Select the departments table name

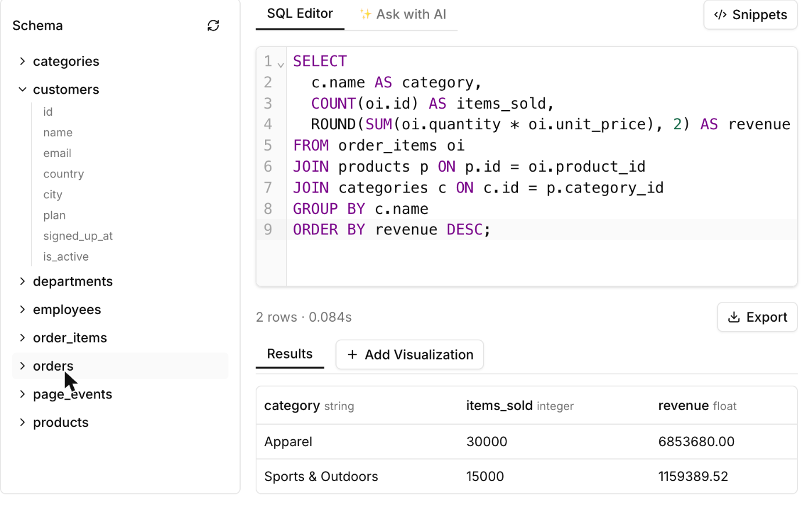[73, 281]
